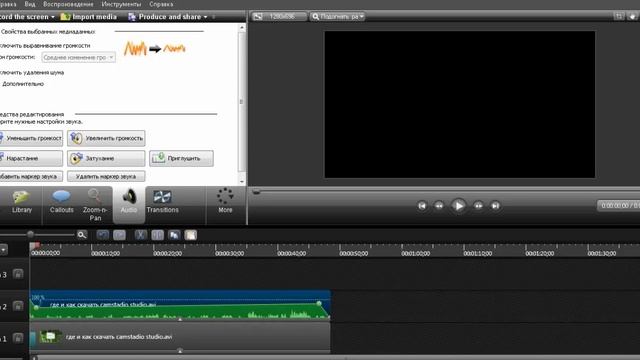Click timeline zoom magnifier icon
This screenshot has height=360, width=640.
point(82,235)
